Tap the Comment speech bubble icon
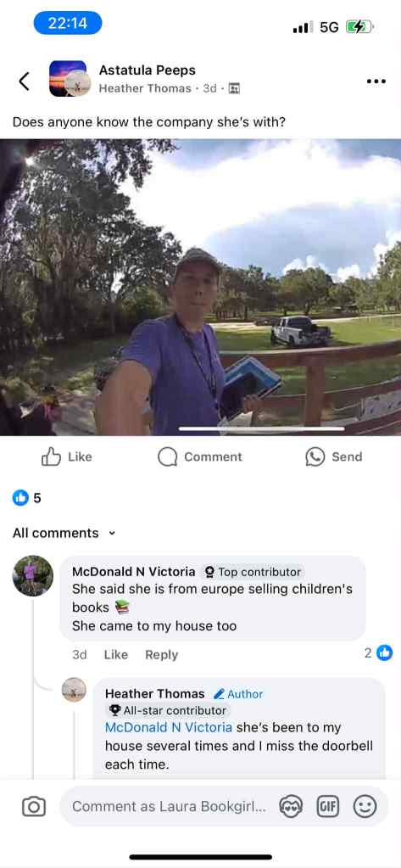This screenshot has width=401, height=868. [x=167, y=456]
